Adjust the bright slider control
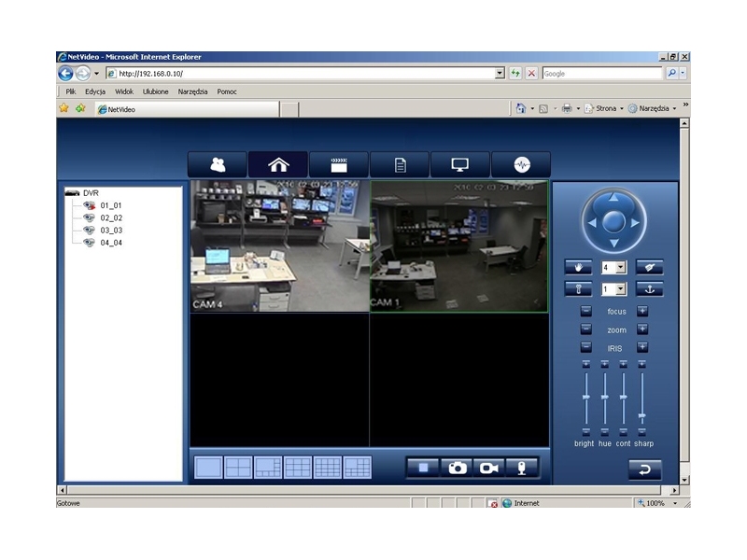Viewport: 747px width, 560px height. click(x=586, y=397)
